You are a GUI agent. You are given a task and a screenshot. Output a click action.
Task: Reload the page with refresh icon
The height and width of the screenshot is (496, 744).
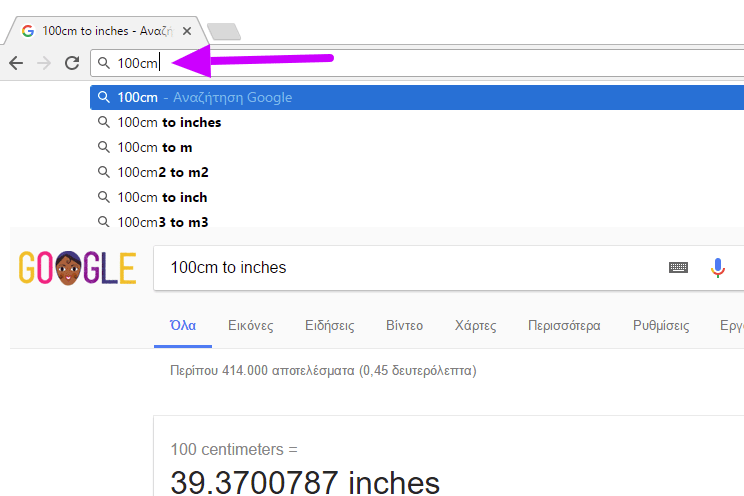click(72, 63)
